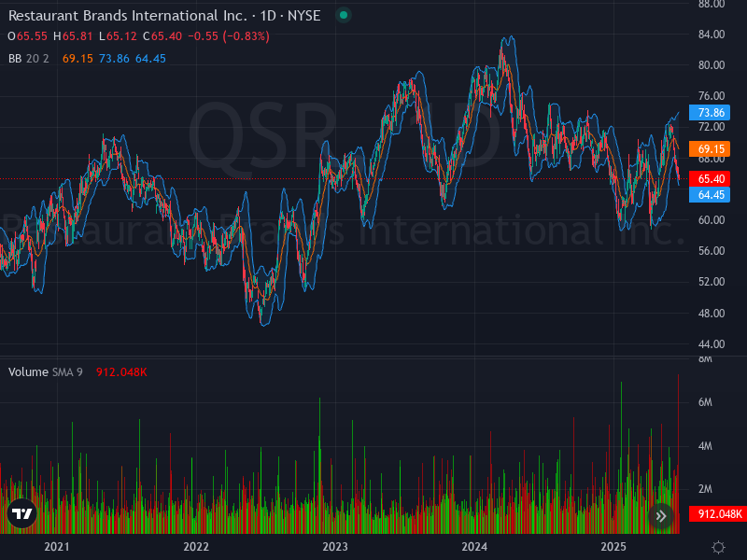Click the green market status dot
Screen dimensions: 747x560
click(344, 15)
